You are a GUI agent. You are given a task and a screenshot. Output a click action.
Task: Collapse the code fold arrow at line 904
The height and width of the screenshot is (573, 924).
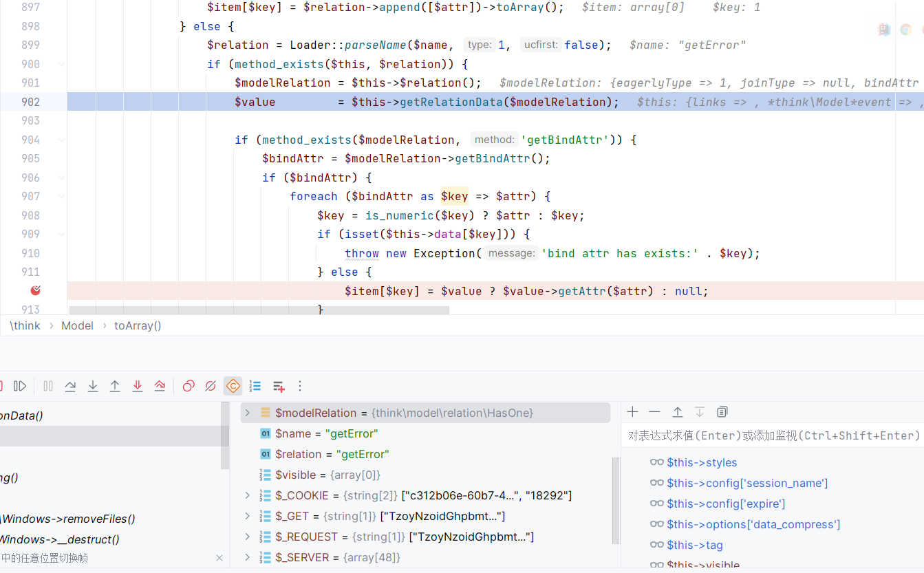(62, 140)
